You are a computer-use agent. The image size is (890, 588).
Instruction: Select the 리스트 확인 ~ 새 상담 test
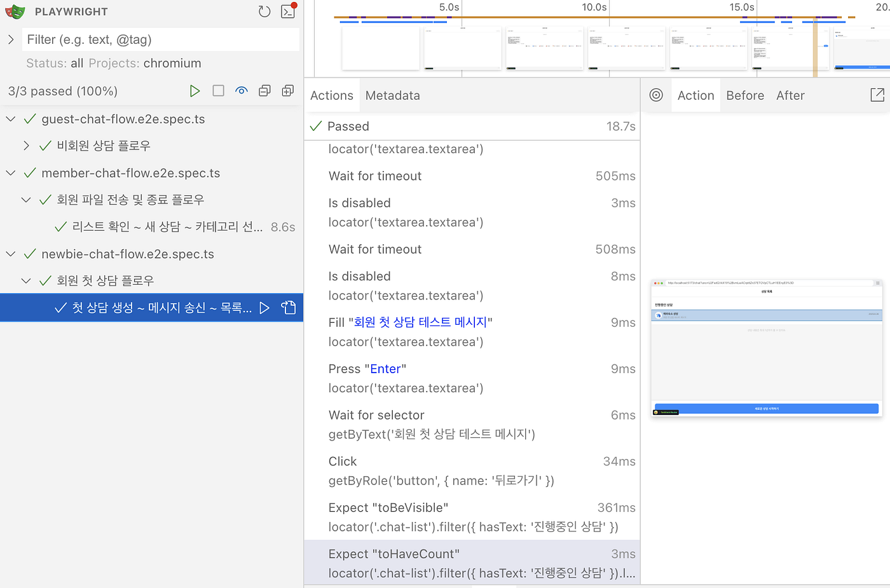[152, 227]
